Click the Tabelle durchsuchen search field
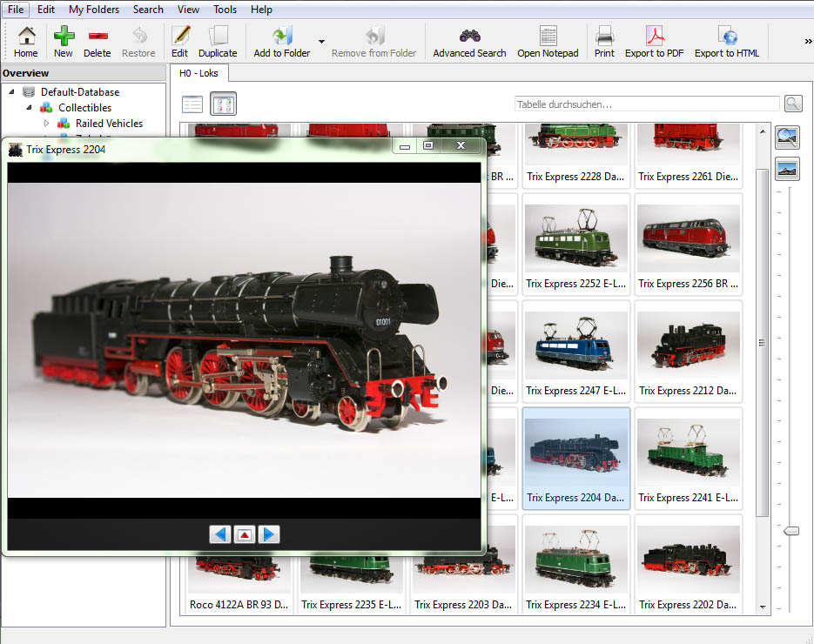 pos(646,104)
